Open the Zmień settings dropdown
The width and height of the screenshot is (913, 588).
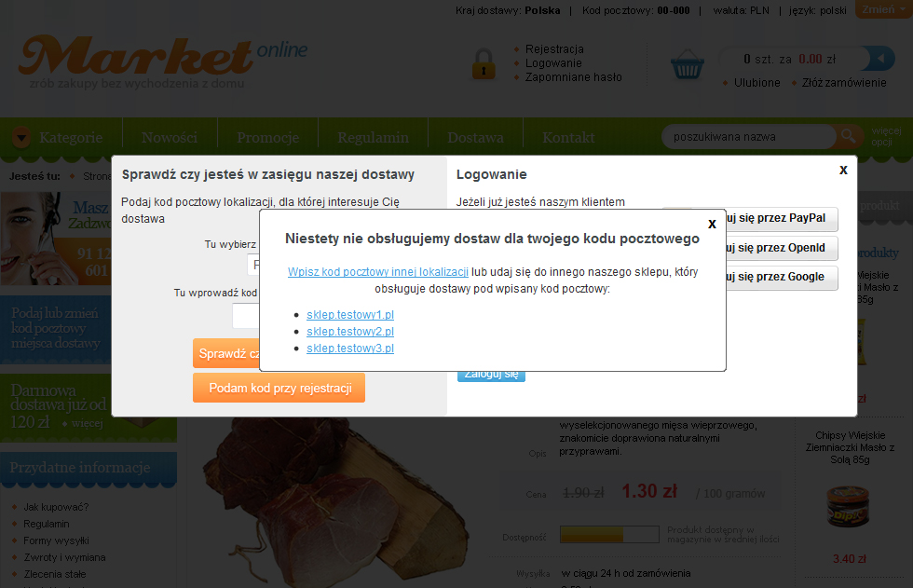[x=883, y=9]
